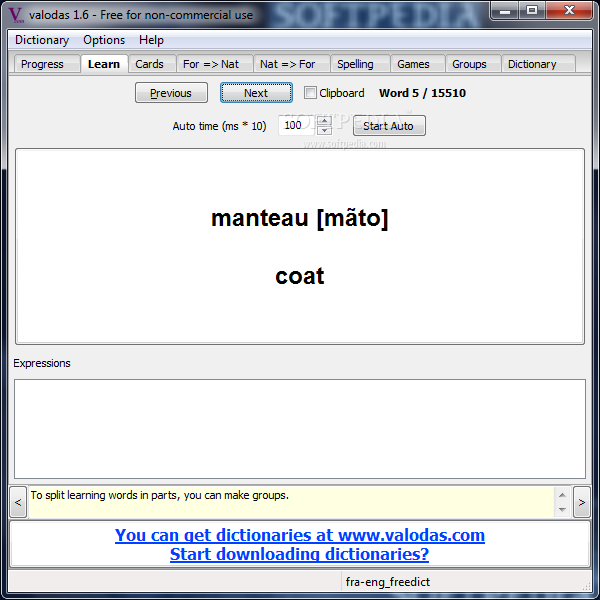600x600 pixels.
Task: Show next tip with > button
Action: pos(582,502)
